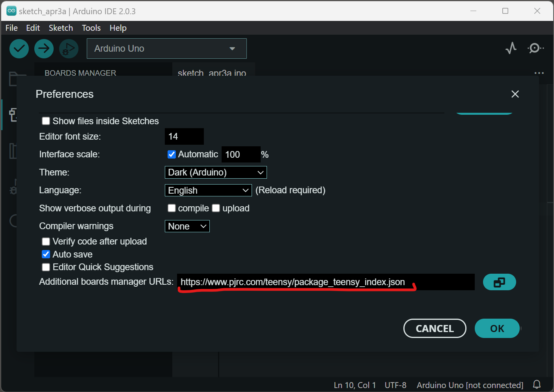
Task: Click the BOARDS MANAGER panel header
Action: (x=80, y=73)
